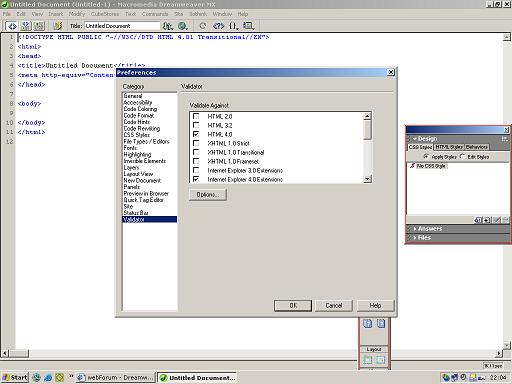Open View Options toolbar icon

pyautogui.click(x=248, y=26)
